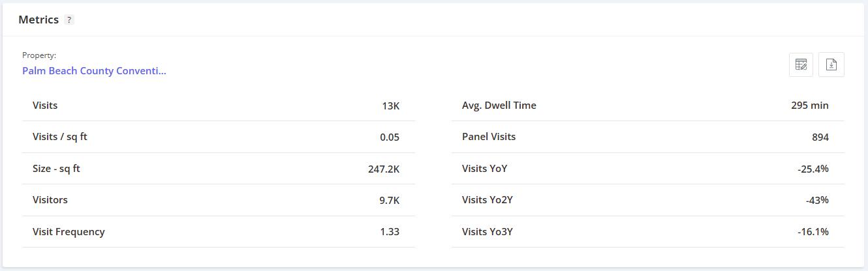
Task: Click the Visits Yo2Y label
Action: pos(487,200)
